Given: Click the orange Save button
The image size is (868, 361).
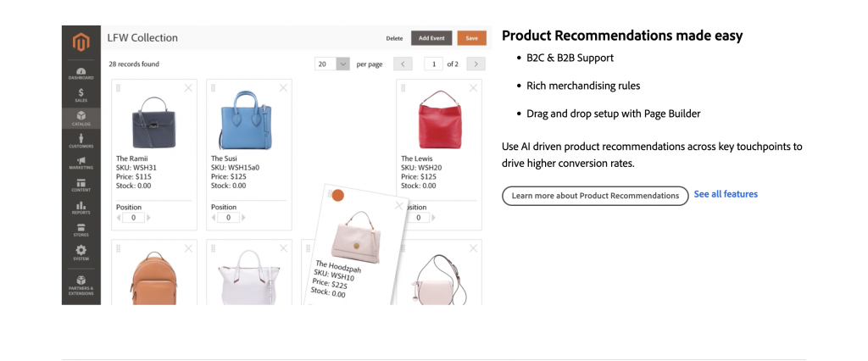Looking at the screenshot, I should click(x=471, y=38).
